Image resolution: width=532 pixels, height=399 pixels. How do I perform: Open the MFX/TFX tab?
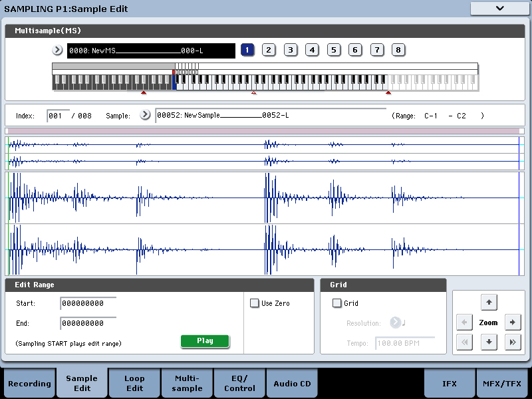502,384
